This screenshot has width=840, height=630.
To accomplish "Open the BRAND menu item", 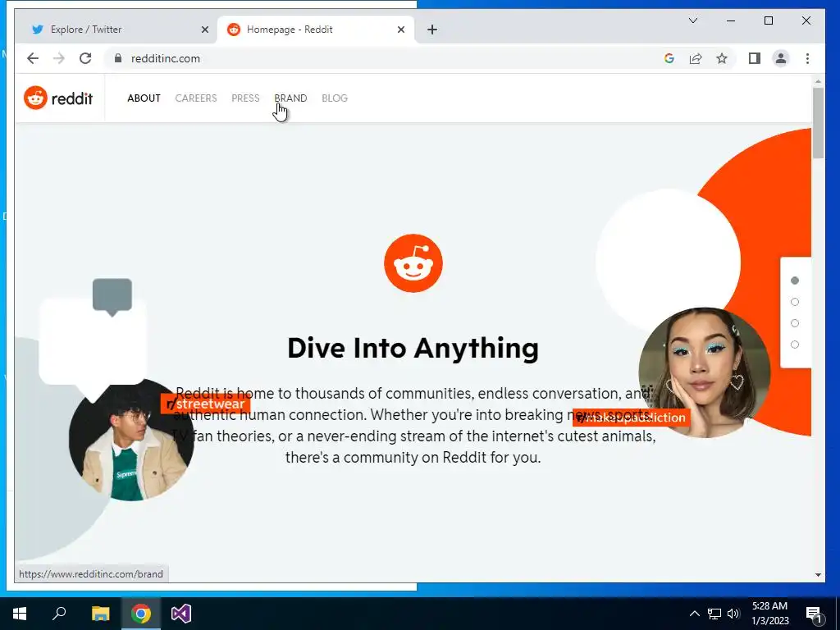I will pyautogui.click(x=290, y=98).
